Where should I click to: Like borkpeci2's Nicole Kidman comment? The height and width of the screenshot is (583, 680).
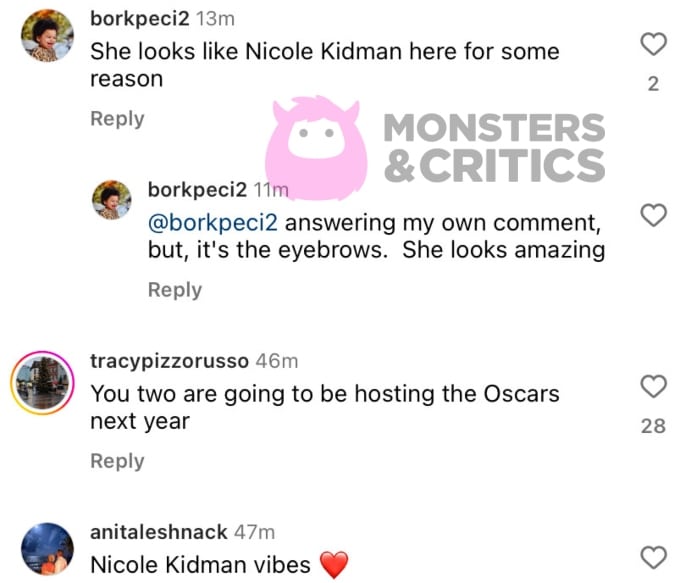[653, 44]
